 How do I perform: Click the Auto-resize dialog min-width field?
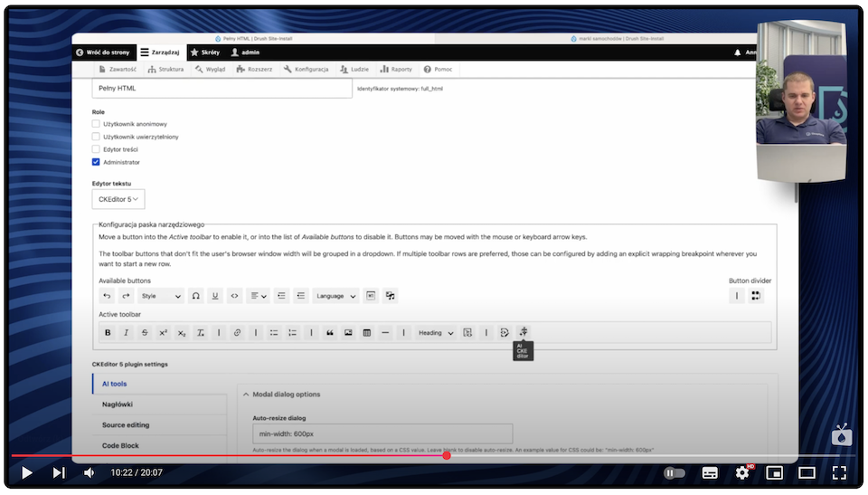click(x=382, y=434)
